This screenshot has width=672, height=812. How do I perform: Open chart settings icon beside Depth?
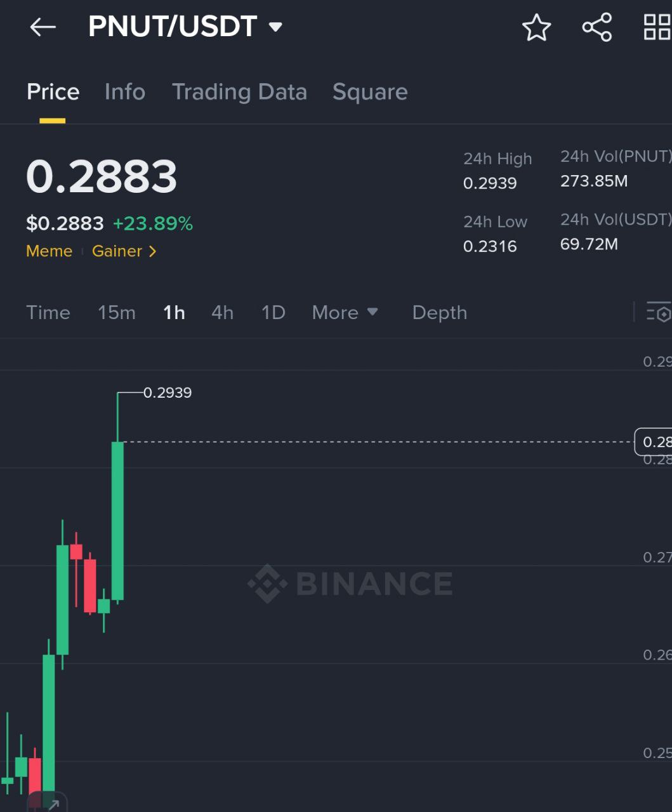659,312
